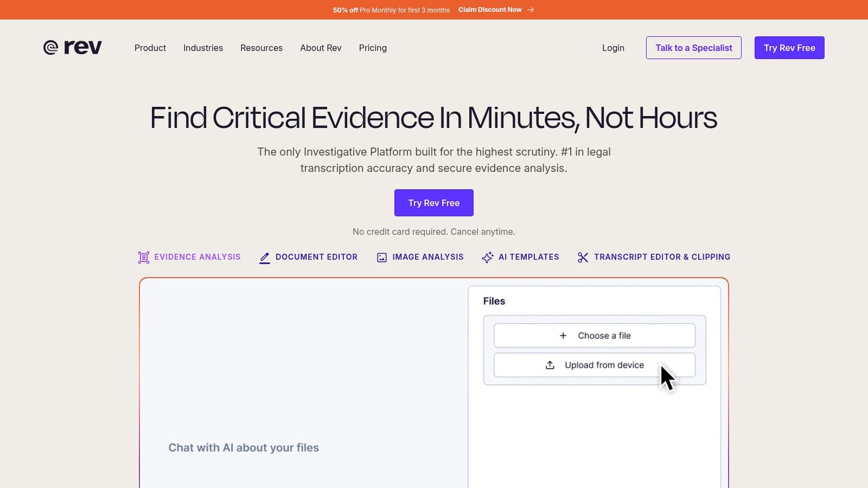
Task: Expand the Industries menu
Action: [203, 48]
